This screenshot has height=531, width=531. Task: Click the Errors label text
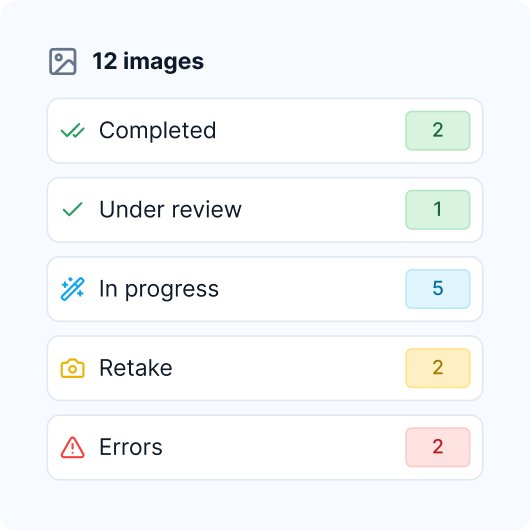click(x=131, y=447)
